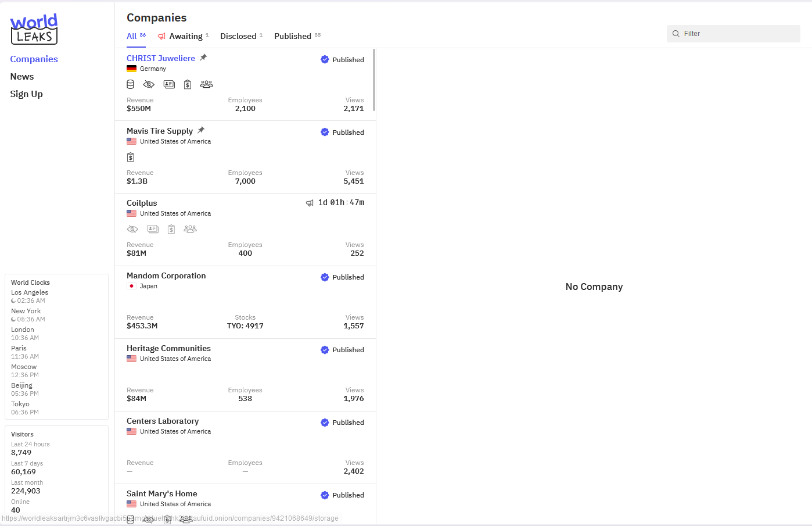Click the people group icon in Coilplus entry
This screenshot has width=812, height=526.
190,229
